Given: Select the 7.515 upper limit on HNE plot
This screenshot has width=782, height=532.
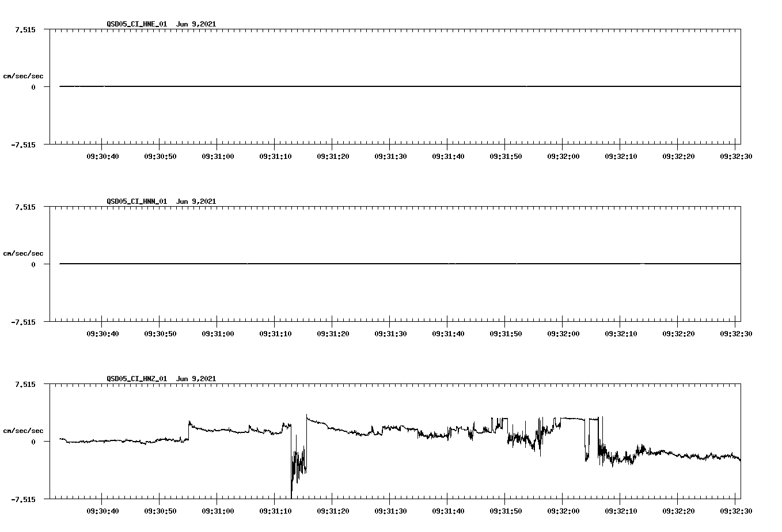Looking at the screenshot, I should coord(25,29).
